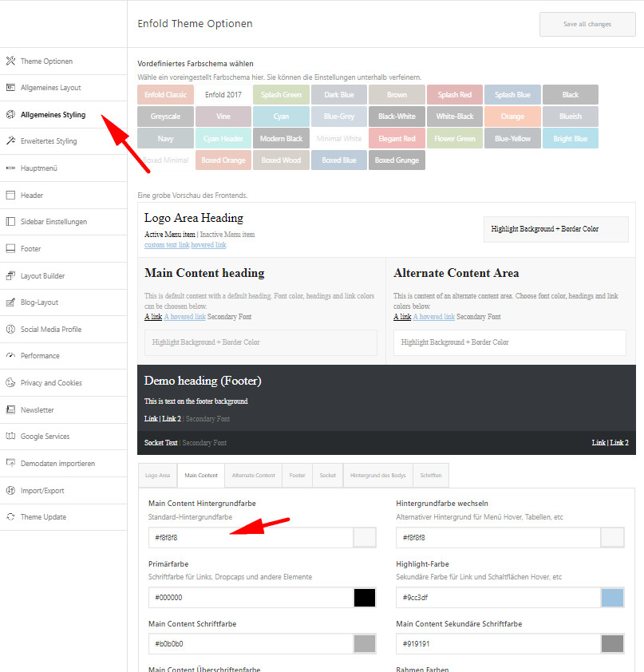Switch to the Socket tab
The image size is (644, 672).
pos(328,476)
